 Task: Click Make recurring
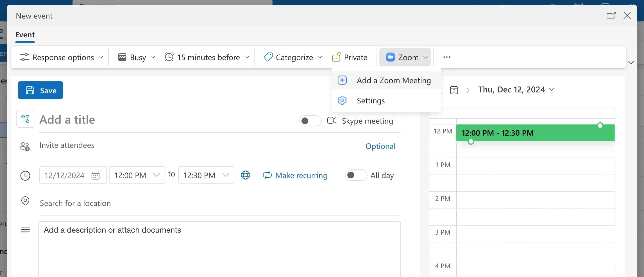pyautogui.click(x=296, y=175)
